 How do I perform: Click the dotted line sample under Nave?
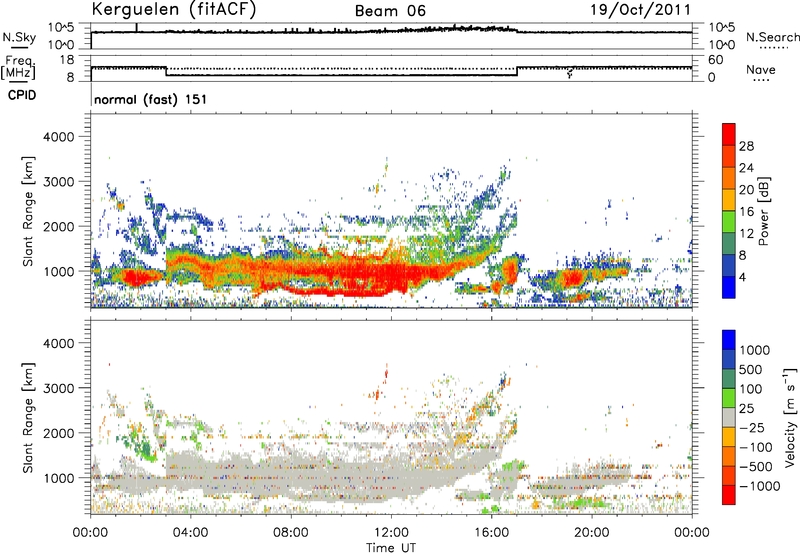click(x=762, y=80)
